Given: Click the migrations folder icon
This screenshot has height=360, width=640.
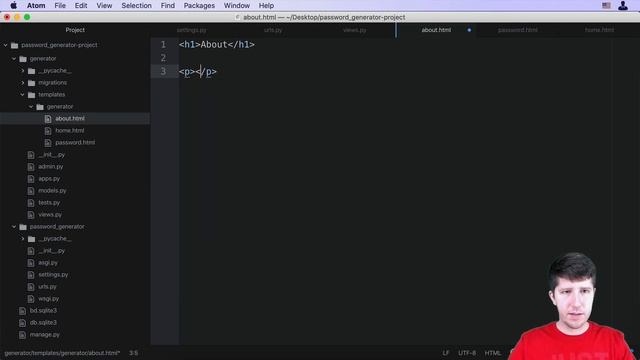Looking at the screenshot, I should (x=31, y=83).
